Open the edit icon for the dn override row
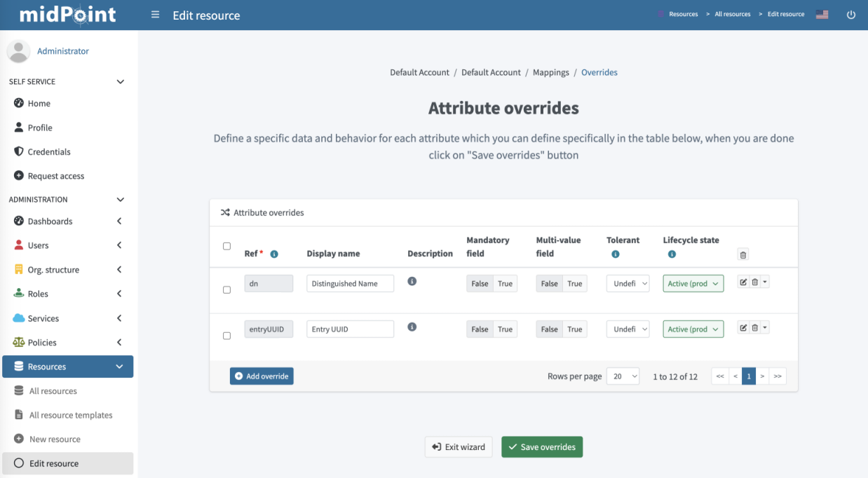Viewport: 868px width, 478px height. click(x=743, y=282)
